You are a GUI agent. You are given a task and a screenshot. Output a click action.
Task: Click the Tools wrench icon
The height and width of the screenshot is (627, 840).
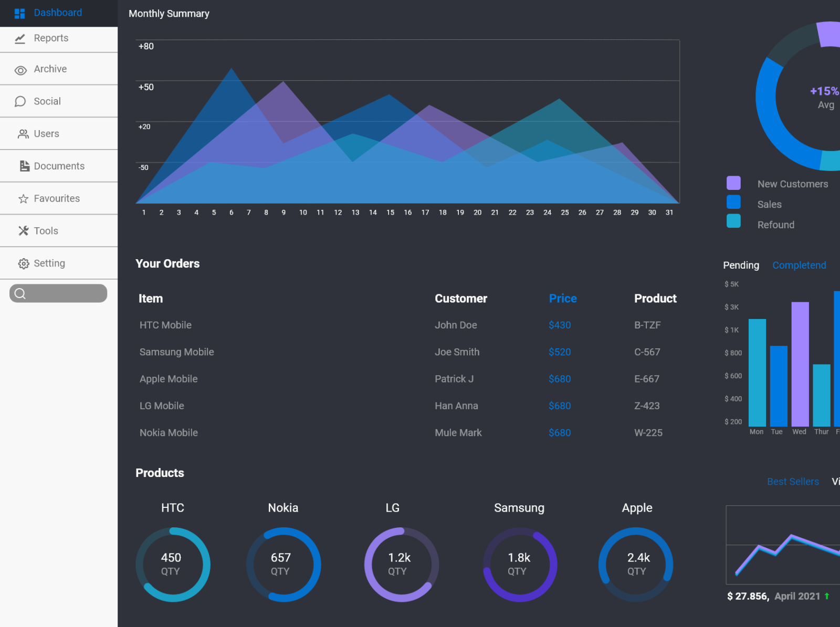24,231
